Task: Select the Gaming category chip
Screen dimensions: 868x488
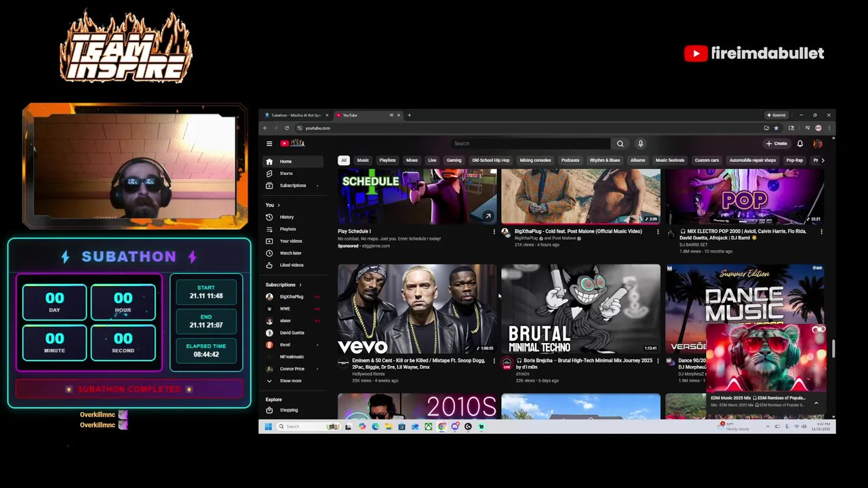Action: click(454, 161)
